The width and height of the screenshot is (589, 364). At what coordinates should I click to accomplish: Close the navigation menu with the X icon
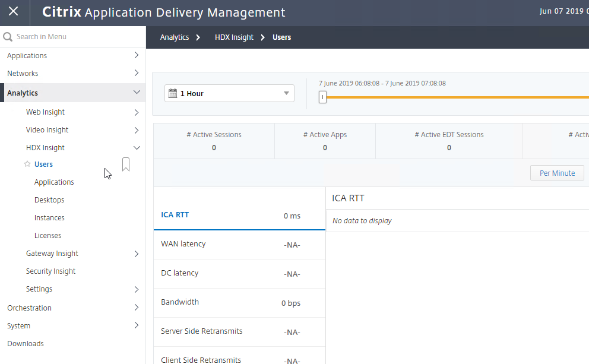(x=14, y=12)
